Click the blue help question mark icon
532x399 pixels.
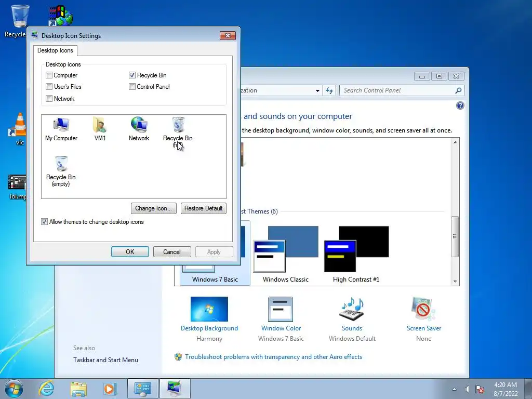click(x=460, y=105)
